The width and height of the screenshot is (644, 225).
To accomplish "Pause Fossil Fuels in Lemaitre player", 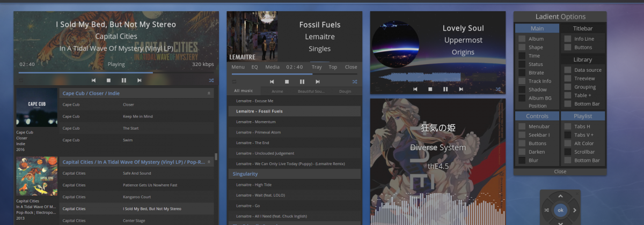I will click(x=302, y=81).
